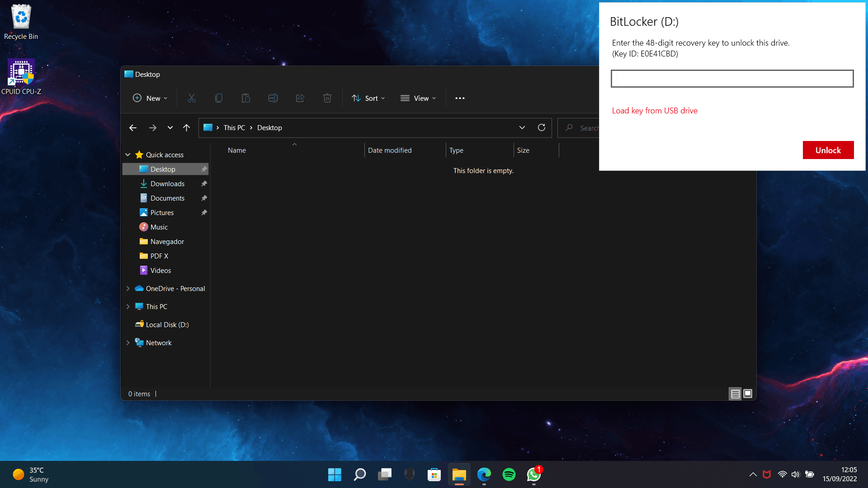
Task: Open the Sort dropdown menu
Action: point(368,98)
